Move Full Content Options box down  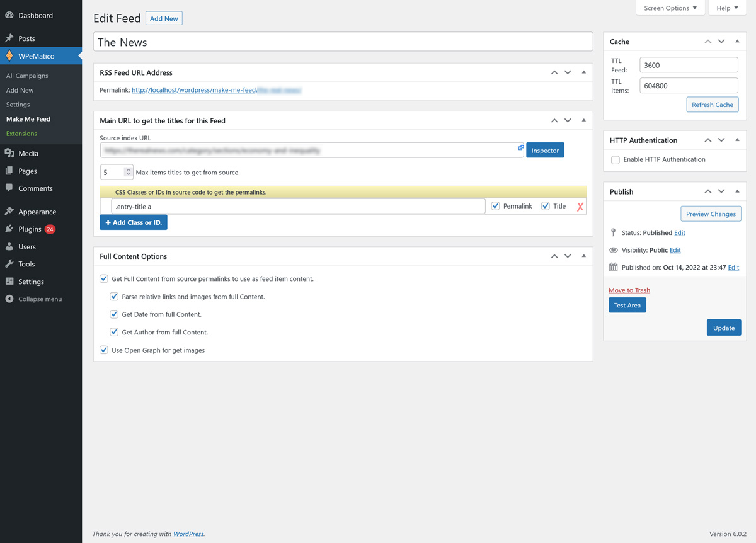pos(568,256)
